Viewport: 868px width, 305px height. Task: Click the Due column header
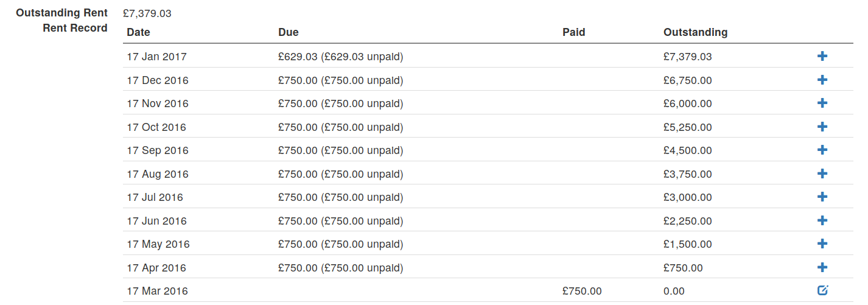coord(289,32)
